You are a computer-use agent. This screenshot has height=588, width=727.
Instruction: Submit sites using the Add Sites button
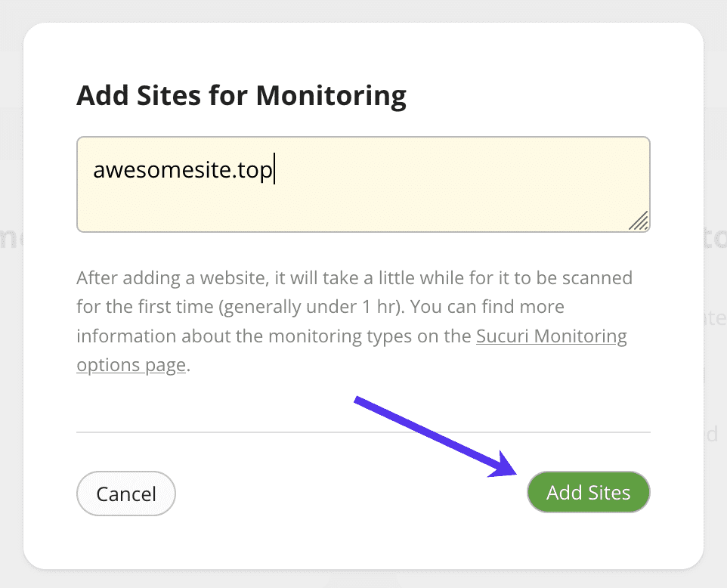coord(588,492)
